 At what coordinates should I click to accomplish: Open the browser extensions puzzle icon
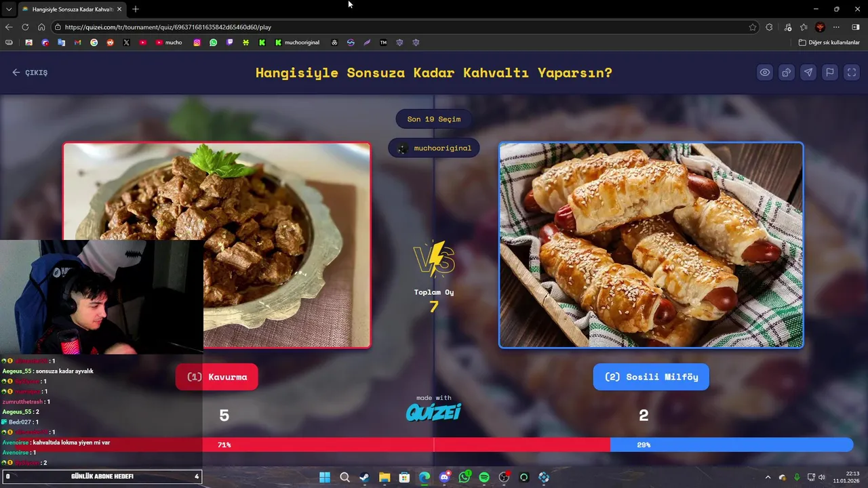point(769,27)
